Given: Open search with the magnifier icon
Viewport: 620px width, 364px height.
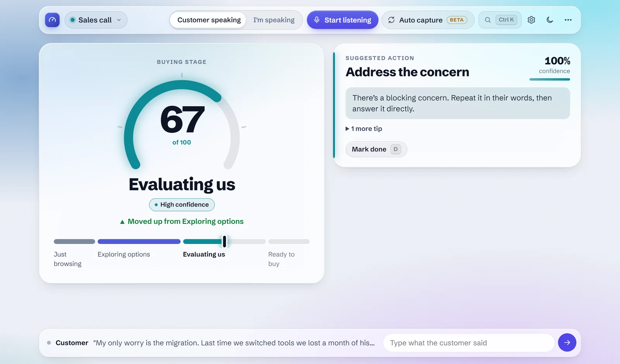Looking at the screenshot, I should point(488,20).
